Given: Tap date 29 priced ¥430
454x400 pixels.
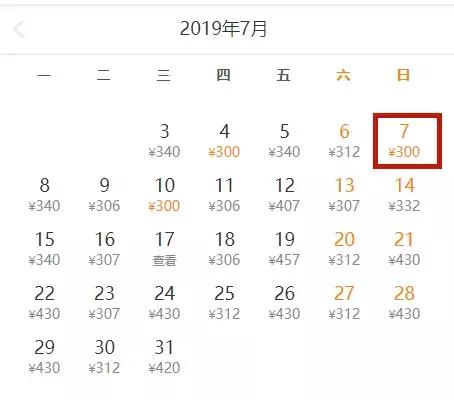Looking at the screenshot, I should click(x=44, y=357).
